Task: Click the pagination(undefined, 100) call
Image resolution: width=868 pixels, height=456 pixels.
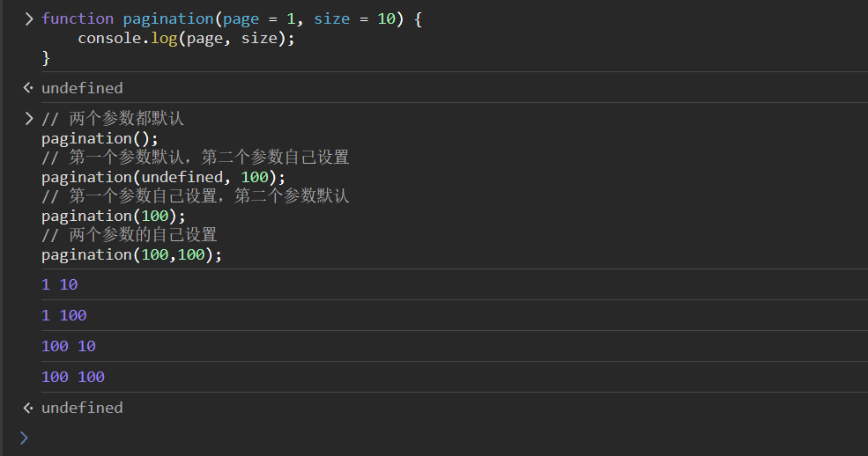Action: coord(163,177)
